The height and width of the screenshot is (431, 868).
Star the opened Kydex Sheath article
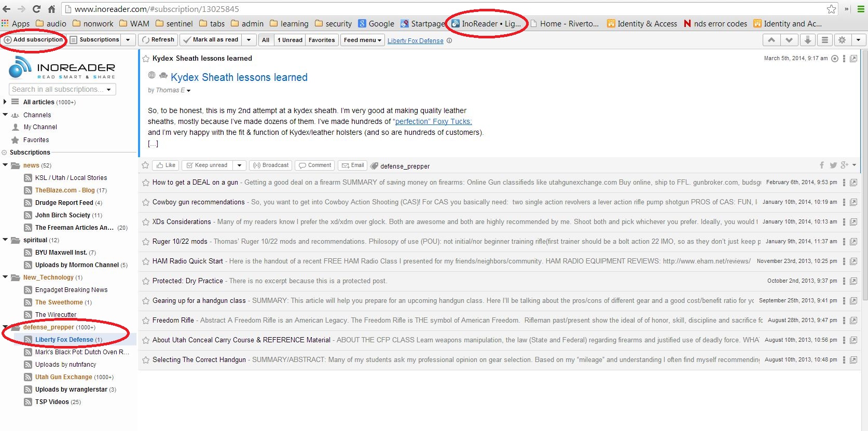[146, 59]
